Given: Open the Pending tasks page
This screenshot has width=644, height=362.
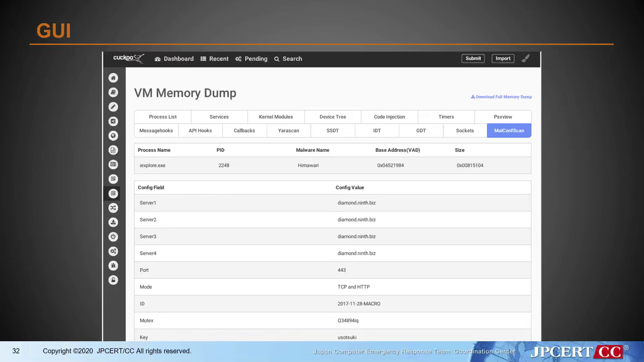Looking at the screenshot, I should (251, 59).
